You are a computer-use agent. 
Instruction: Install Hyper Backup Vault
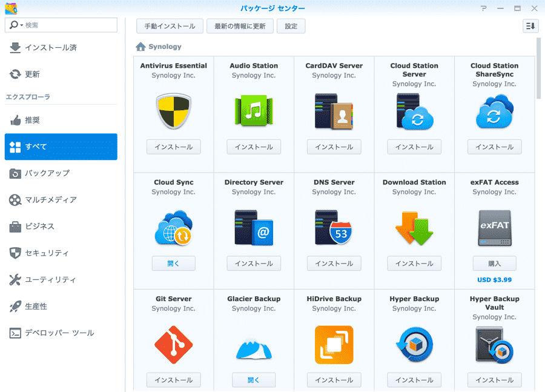pos(495,380)
